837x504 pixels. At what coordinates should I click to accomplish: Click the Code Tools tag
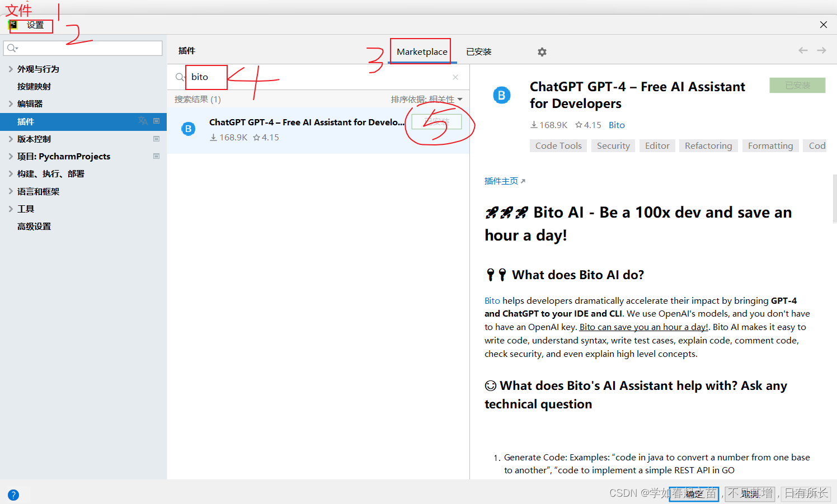click(x=558, y=145)
